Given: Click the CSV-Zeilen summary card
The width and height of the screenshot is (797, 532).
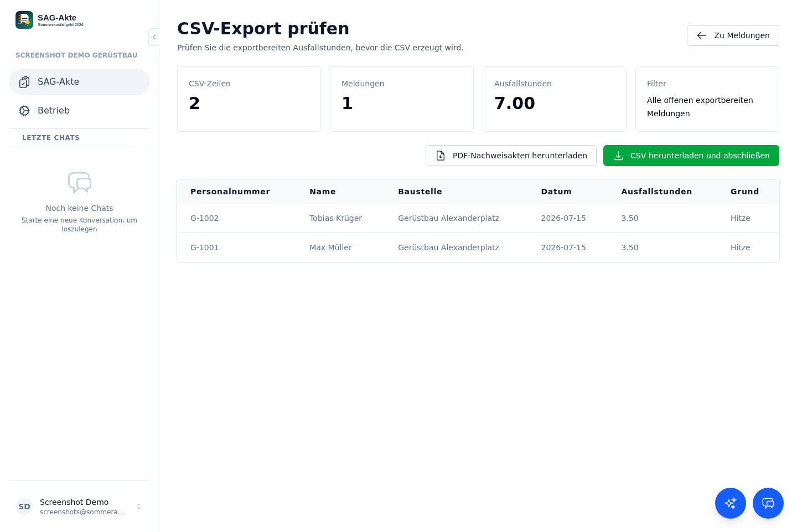Looking at the screenshot, I should [x=249, y=99].
